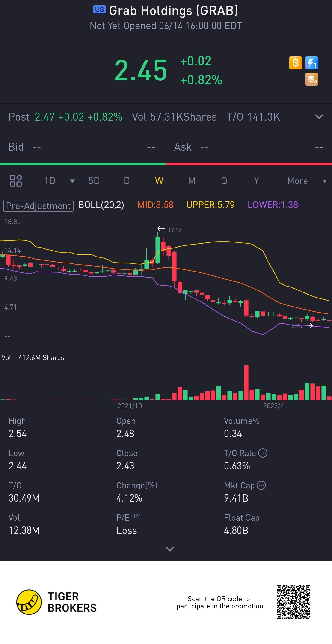Viewport: 332px width, 644px height.
Task: Tap the Open value 2.48
Action: [x=125, y=434]
